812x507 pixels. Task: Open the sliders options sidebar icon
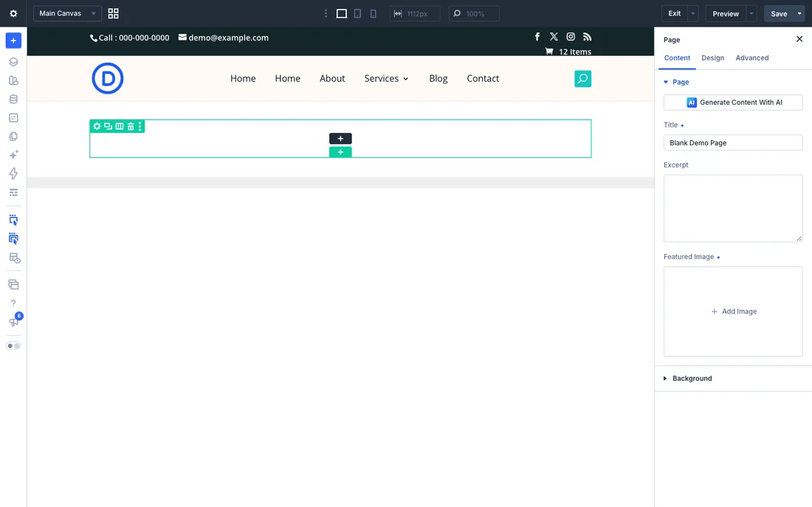(13, 192)
